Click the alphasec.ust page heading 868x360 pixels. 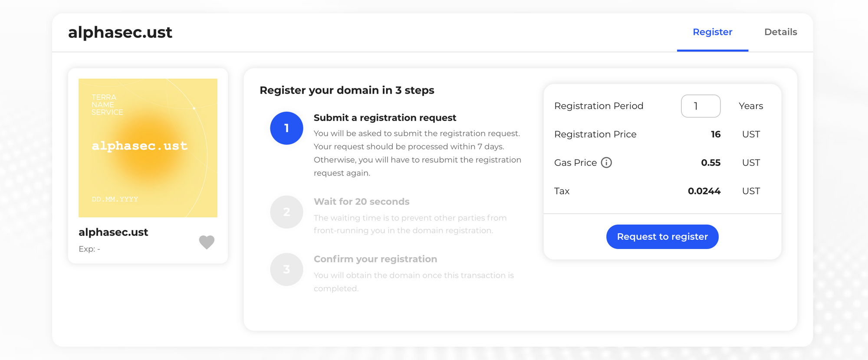(120, 32)
